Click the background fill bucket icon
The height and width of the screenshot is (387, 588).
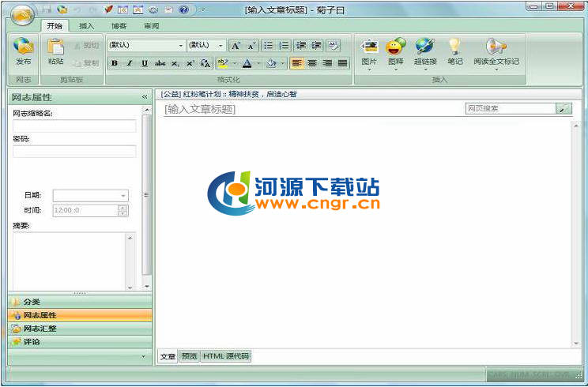point(271,63)
